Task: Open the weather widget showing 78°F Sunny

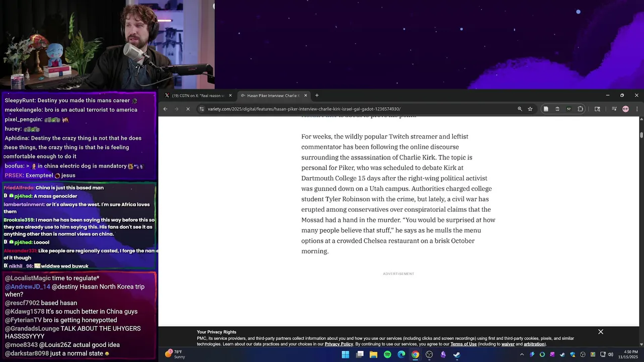Action: click(176, 354)
